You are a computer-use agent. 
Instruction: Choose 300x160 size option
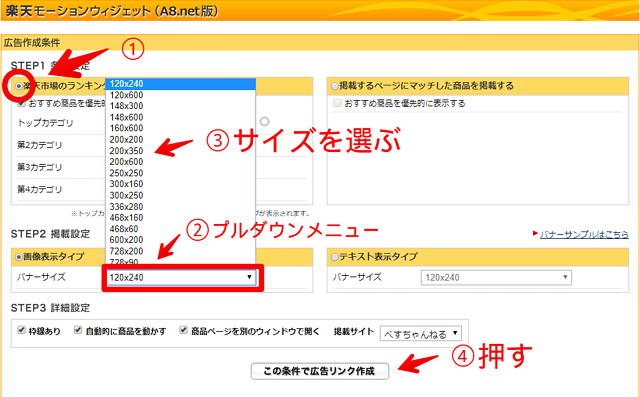coord(180,184)
